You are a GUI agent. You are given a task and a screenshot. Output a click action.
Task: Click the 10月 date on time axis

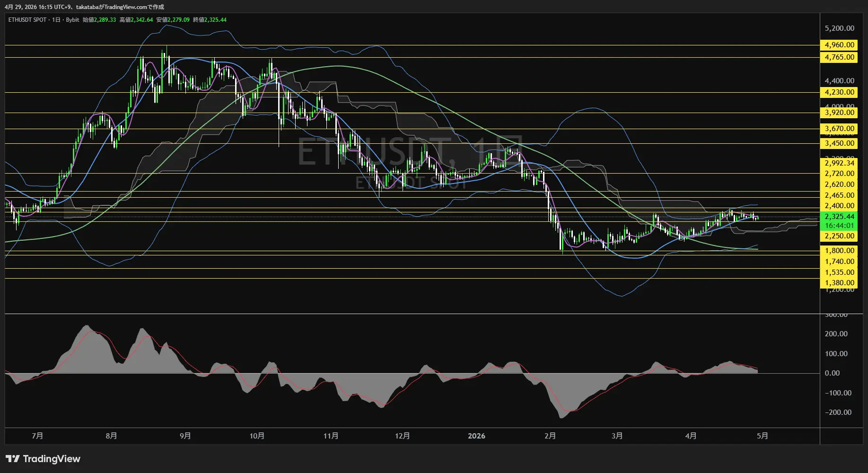pos(257,436)
